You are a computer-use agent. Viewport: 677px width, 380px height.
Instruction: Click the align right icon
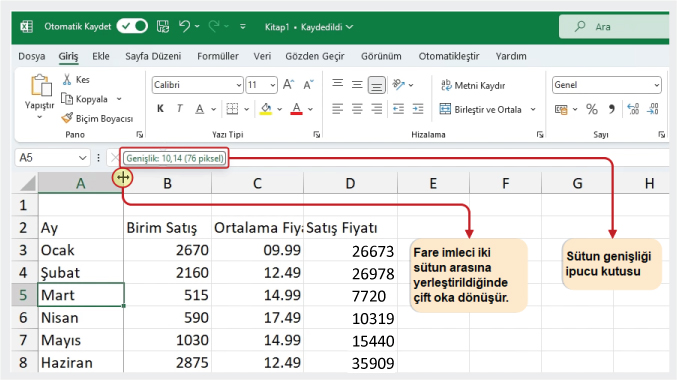(376, 109)
